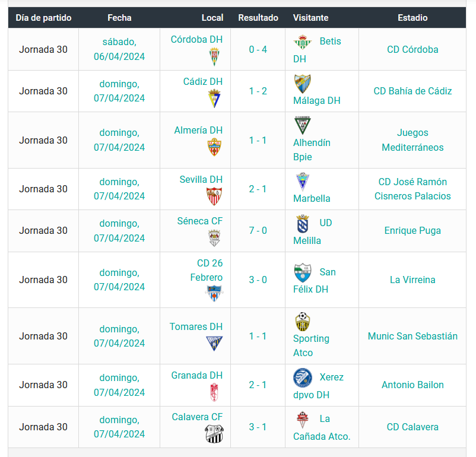
Task: Open the CD Bahía de Cádiz stadium link
Action: coord(412,91)
